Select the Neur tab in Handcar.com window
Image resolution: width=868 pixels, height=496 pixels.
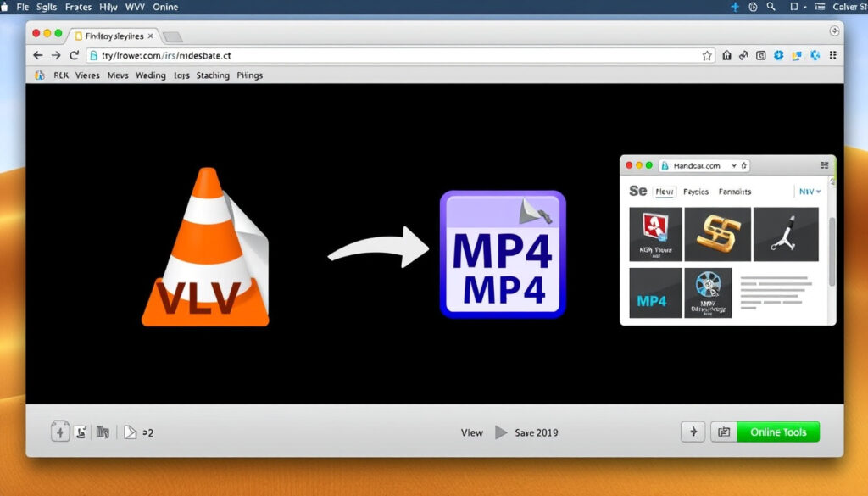pyautogui.click(x=665, y=192)
